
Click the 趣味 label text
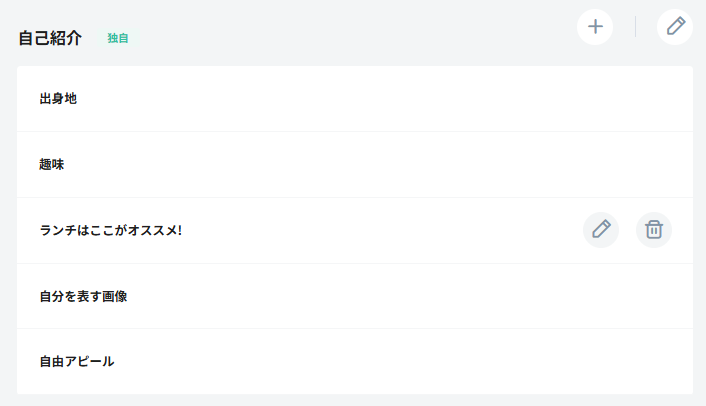52,164
